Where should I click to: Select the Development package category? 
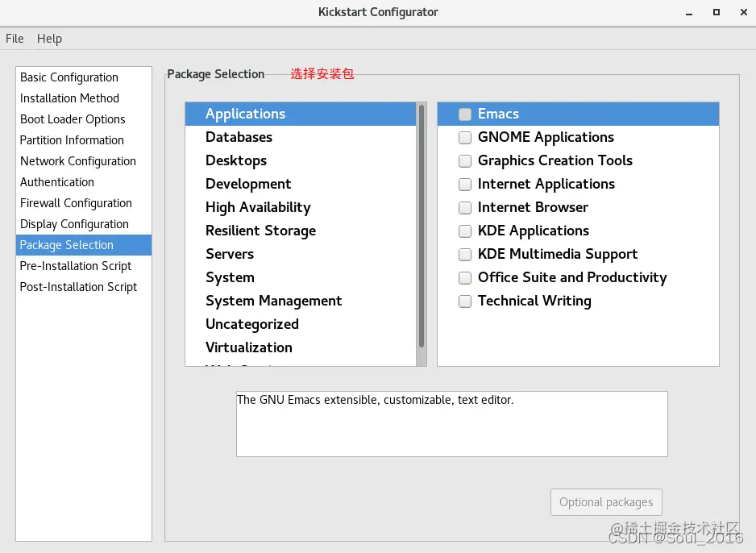301,184
